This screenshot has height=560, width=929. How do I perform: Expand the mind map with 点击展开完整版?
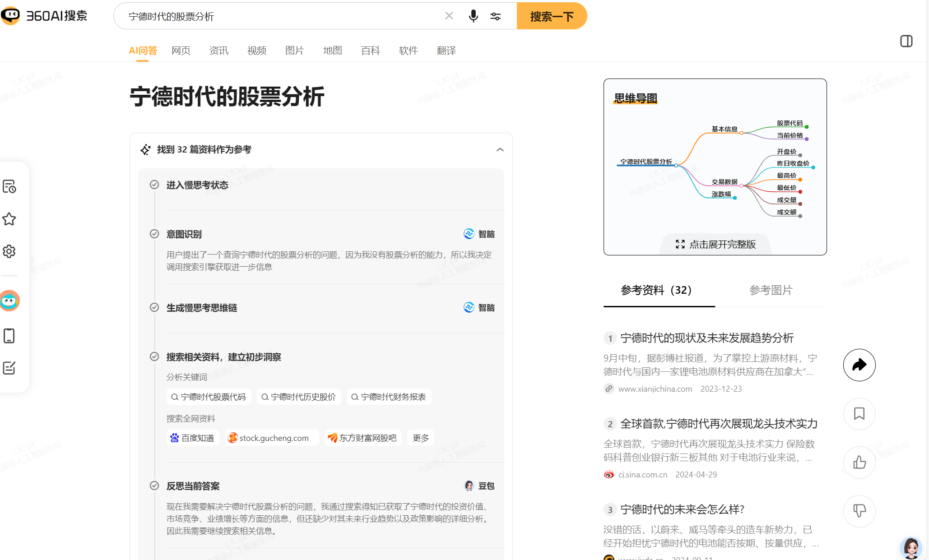(x=715, y=244)
